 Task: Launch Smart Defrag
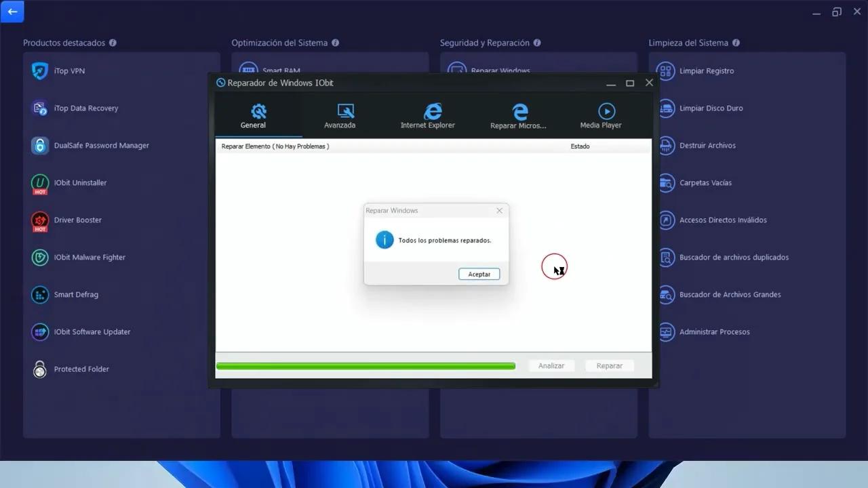pyautogui.click(x=75, y=294)
